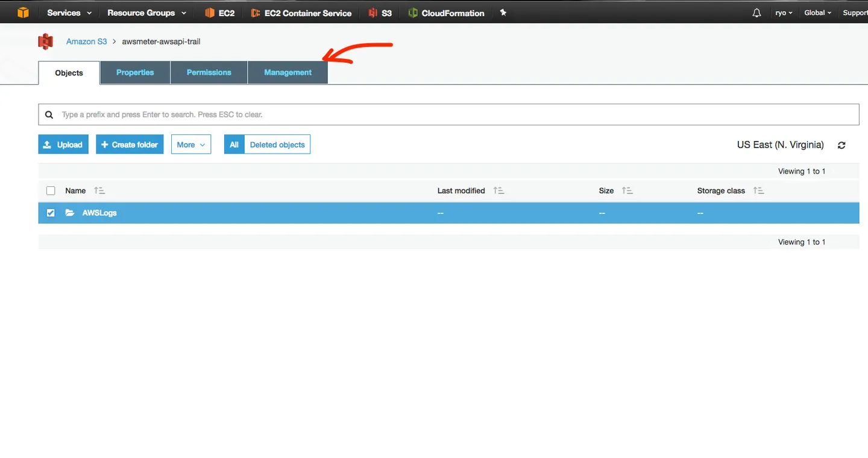Open the EC2 shortcut in navbar

pyautogui.click(x=220, y=13)
